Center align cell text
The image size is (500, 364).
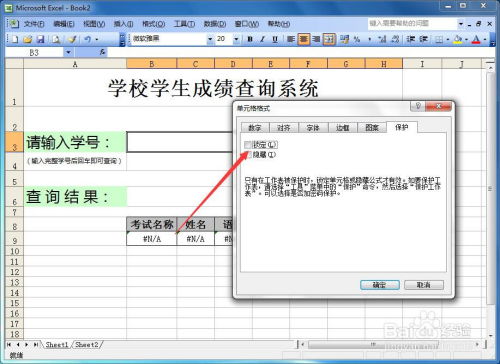tap(304, 39)
